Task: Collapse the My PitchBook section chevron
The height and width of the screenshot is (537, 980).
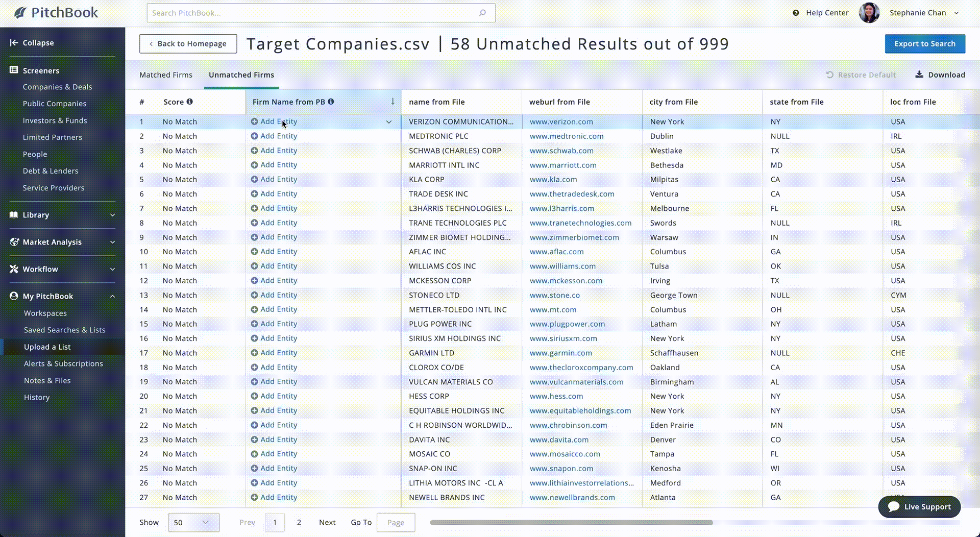Action: pos(112,296)
